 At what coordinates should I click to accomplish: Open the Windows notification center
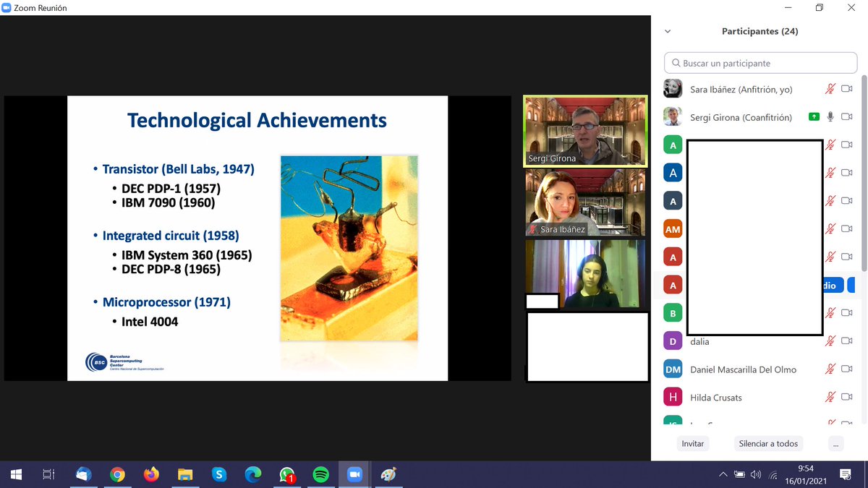845,475
